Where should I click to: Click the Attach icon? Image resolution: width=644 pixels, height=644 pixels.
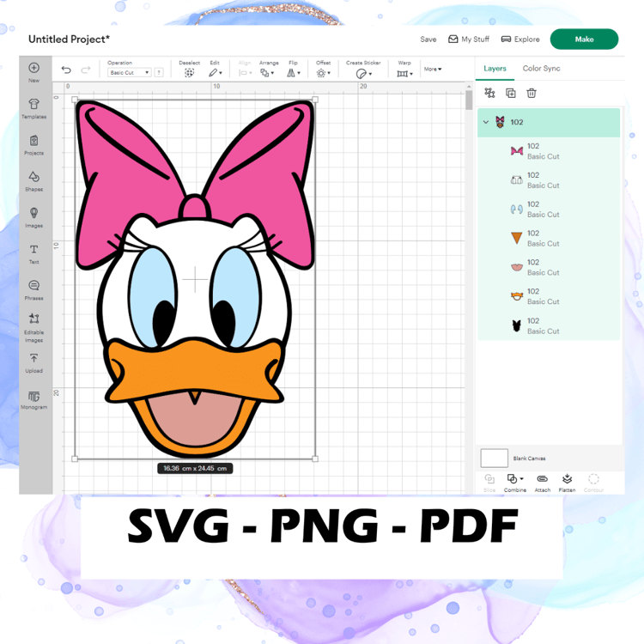542,483
